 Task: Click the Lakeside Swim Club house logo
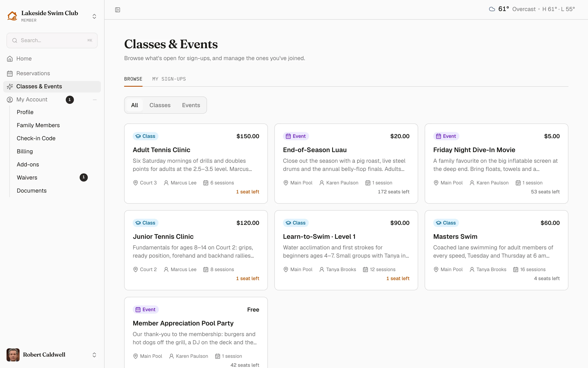(12, 16)
